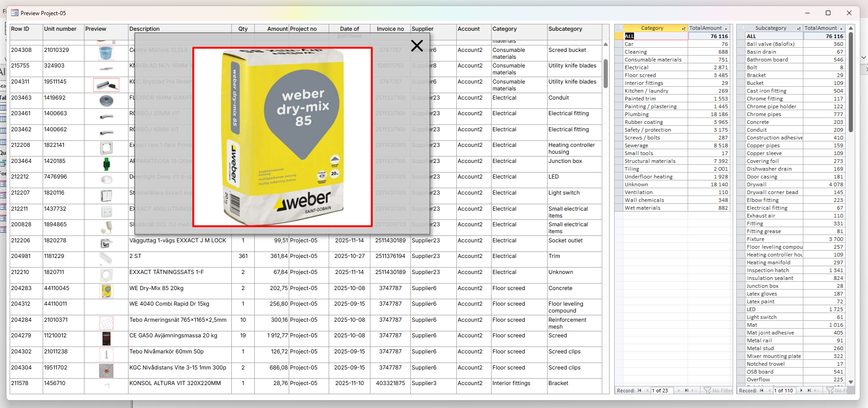Go to first record in Category list
868x408 pixels.
click(639, 391)
